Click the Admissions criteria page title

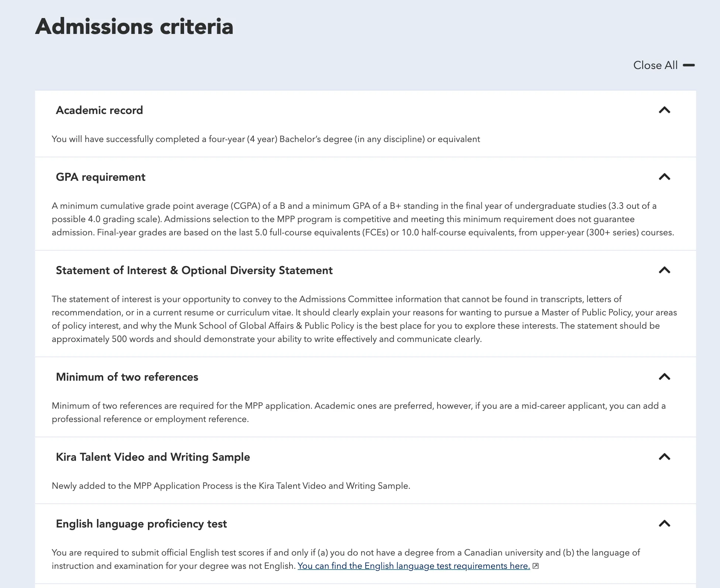(x=134, y=27)
